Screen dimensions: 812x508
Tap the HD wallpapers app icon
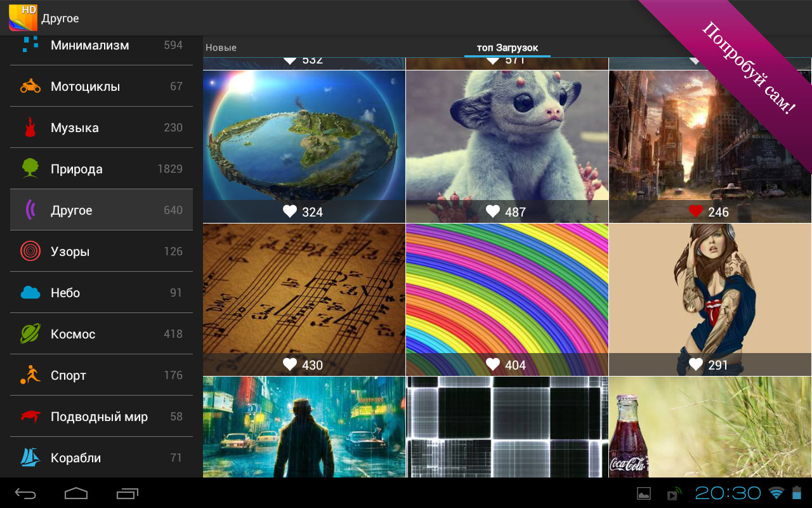tap(23, 18)
